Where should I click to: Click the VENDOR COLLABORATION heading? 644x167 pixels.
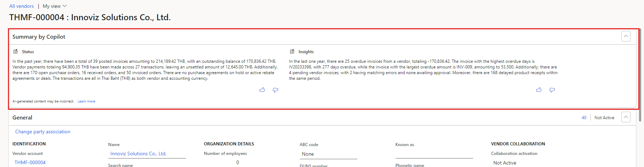coord(518,144)
